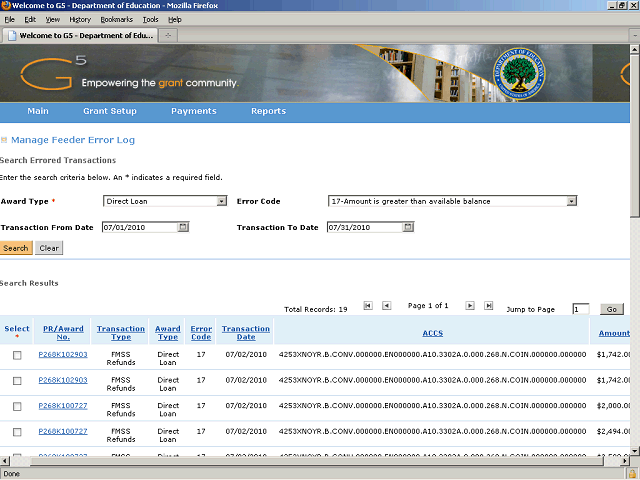Click the Jump to Page input field
The width and height of the screenshot is (640, 480).
(580, 310)
